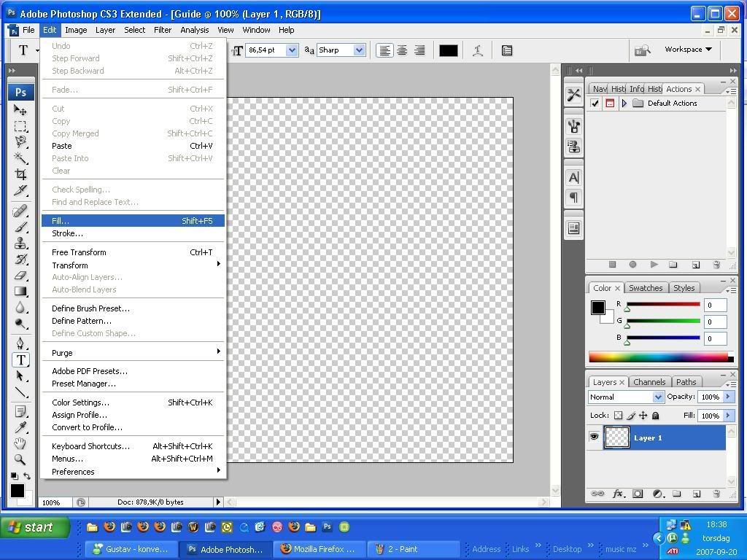Open the Character and Paragraph palettes icon
747x560 pixels.
click(507, 50)
